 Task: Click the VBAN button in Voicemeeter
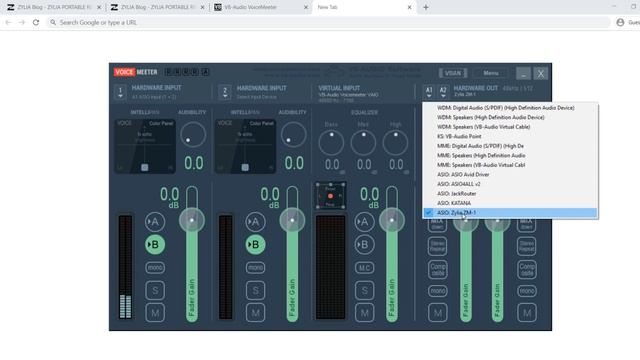(x=453, y=73)
